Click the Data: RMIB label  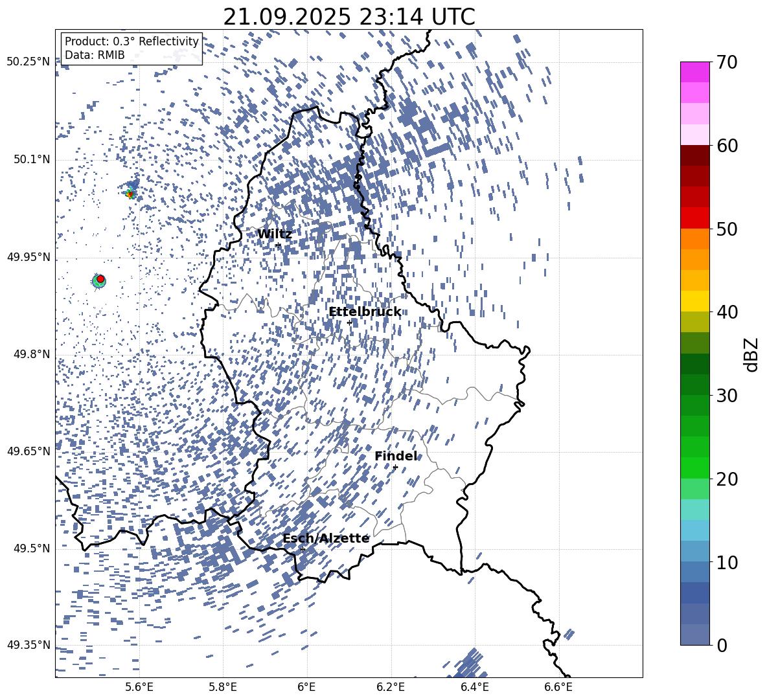pos(95,55)
